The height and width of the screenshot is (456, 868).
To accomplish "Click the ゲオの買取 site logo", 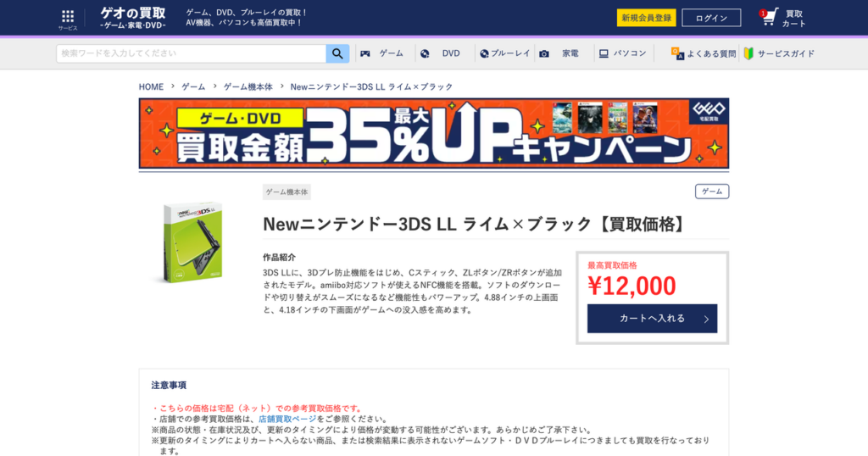I will pos(133,18).
